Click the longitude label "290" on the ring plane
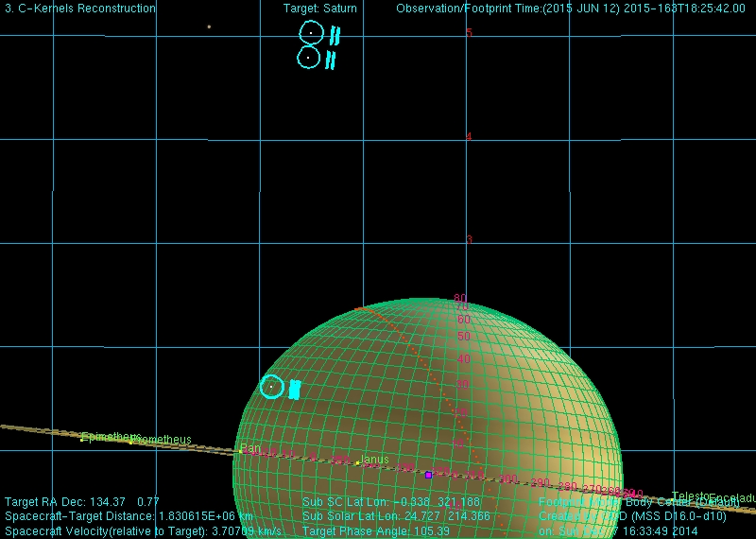The height and width of the screenshot is (539, 756). pos(540,483)
